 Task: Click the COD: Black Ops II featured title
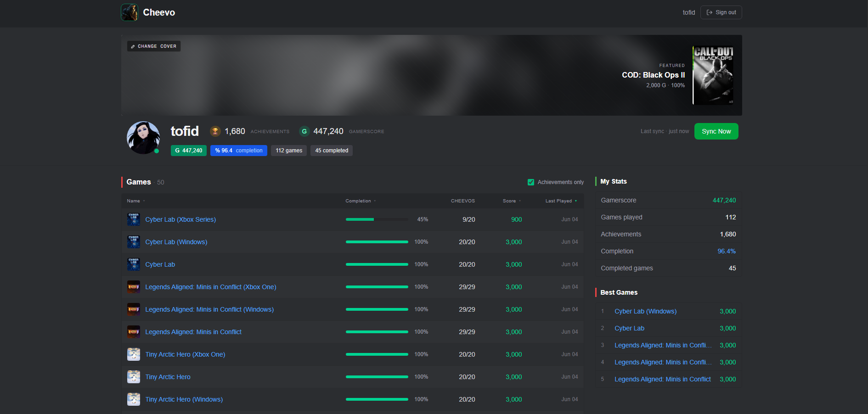653,75
